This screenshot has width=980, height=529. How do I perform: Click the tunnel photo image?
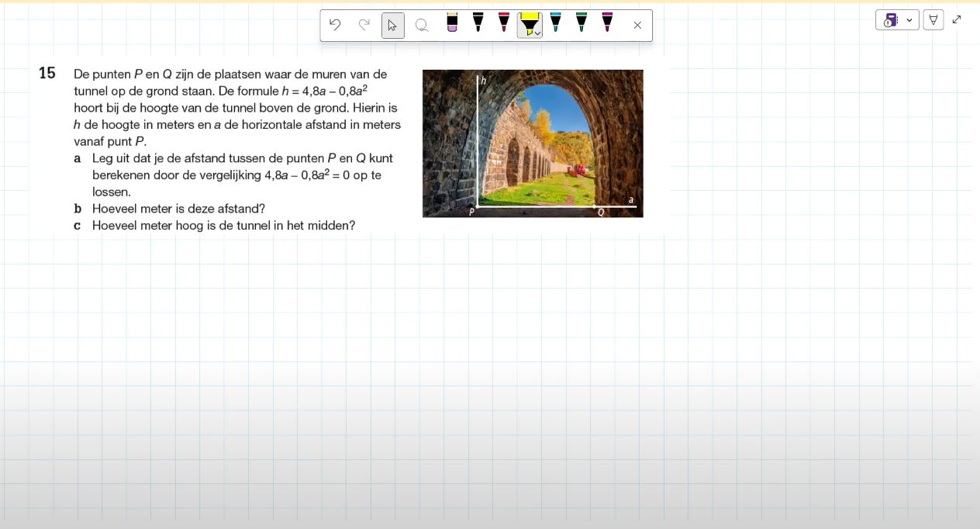[533, 143]
